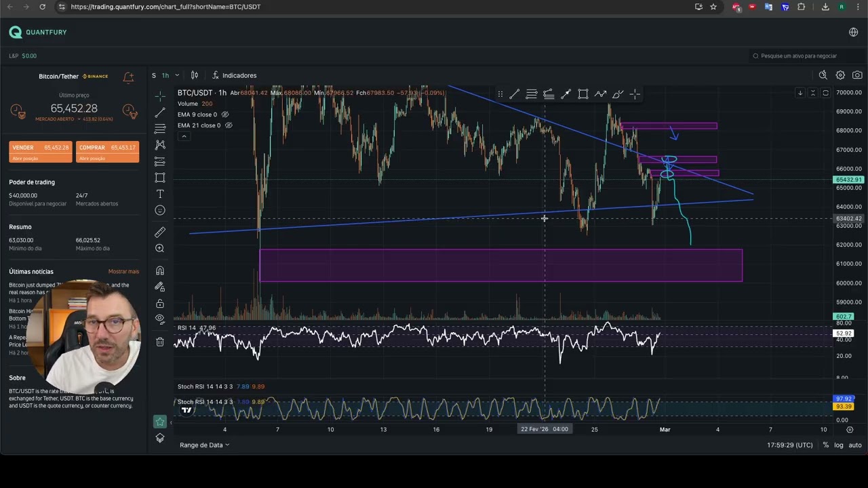Screen dimensions: 868x488
Task: Open the candlestick chart type selector
Action: tap(195, 75)
